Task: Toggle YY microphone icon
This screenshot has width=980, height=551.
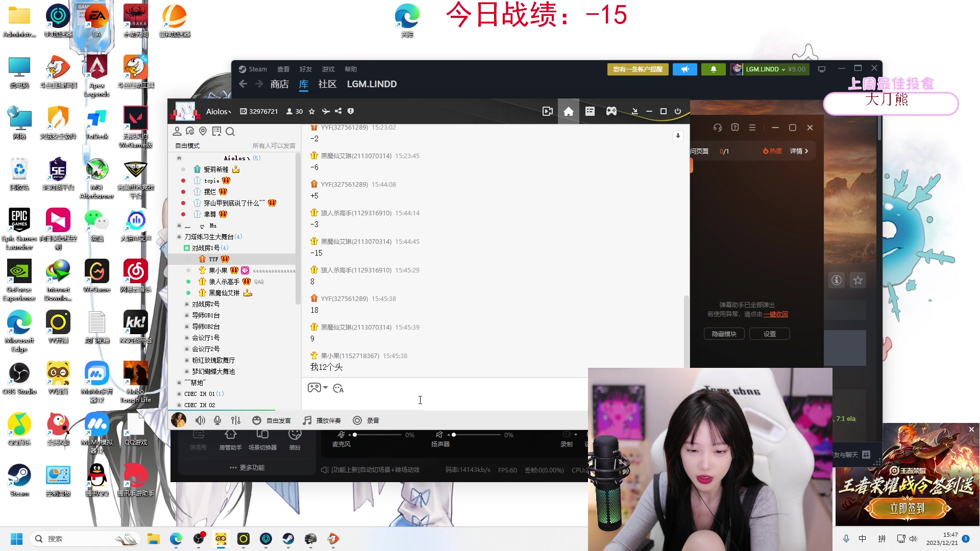Action: pyautogui.click(x=217, y=420)
